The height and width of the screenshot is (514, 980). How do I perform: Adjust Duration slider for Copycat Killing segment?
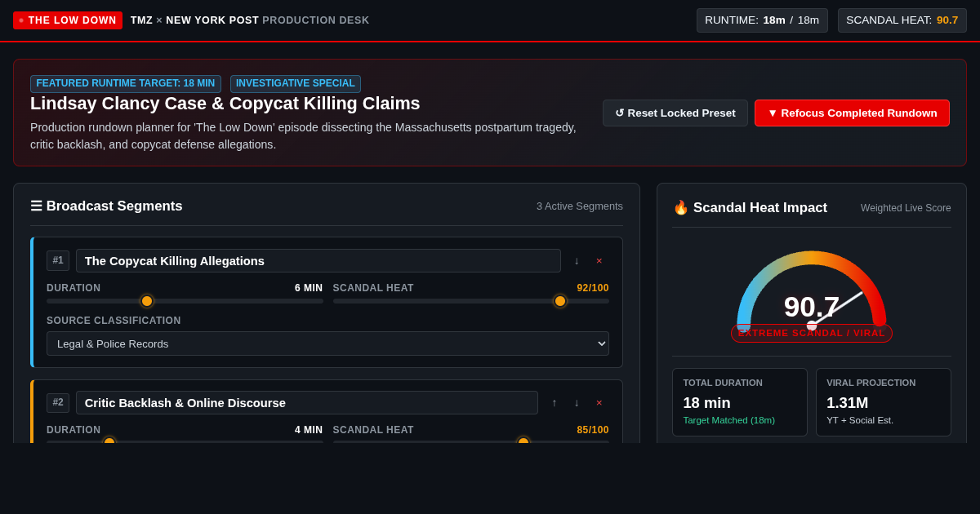pos(185,301)
